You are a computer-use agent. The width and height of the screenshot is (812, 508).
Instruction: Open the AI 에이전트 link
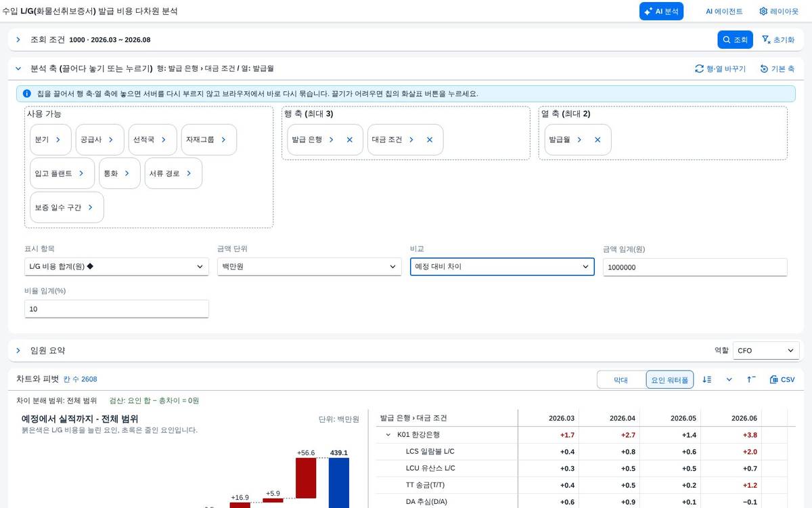tap(724, 11)
